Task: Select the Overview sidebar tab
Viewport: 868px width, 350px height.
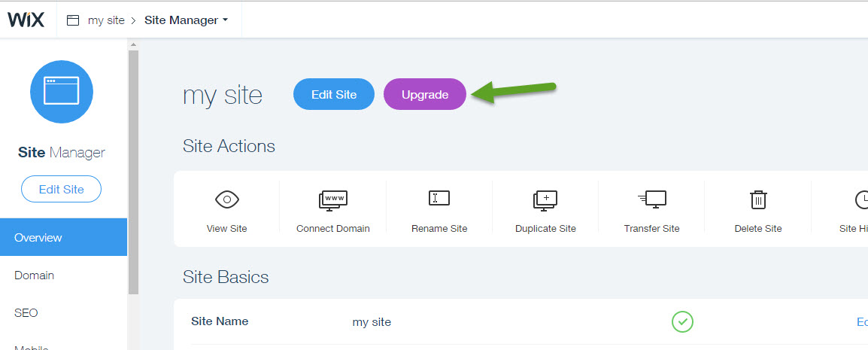Action: click(x=64, y=237)
